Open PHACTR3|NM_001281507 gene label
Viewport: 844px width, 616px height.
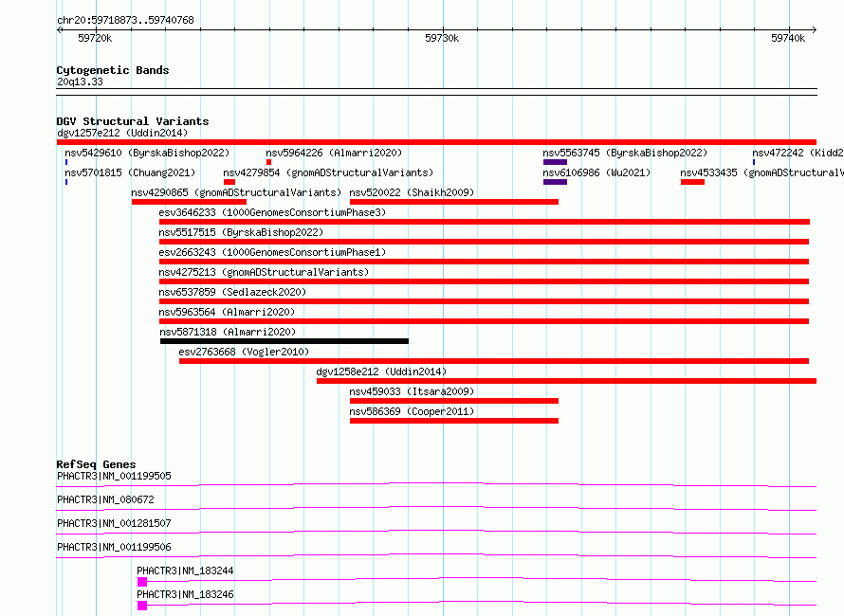point(114,523)
